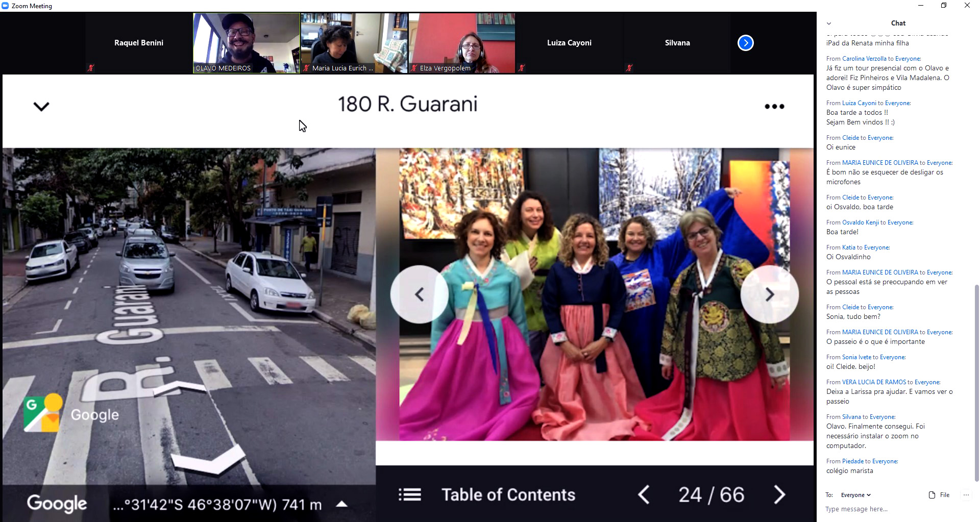Open the chat more options ellipsis
The image size is (980, 522).
966,495
